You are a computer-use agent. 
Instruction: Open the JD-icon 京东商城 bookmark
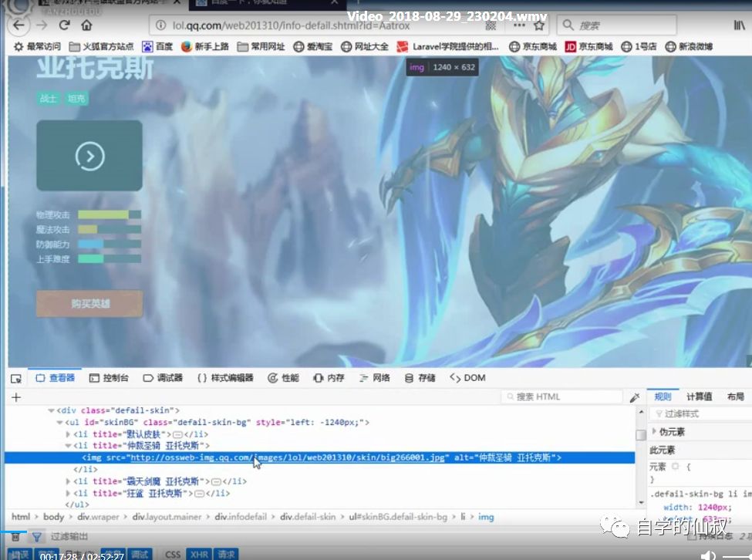(588, 46)
